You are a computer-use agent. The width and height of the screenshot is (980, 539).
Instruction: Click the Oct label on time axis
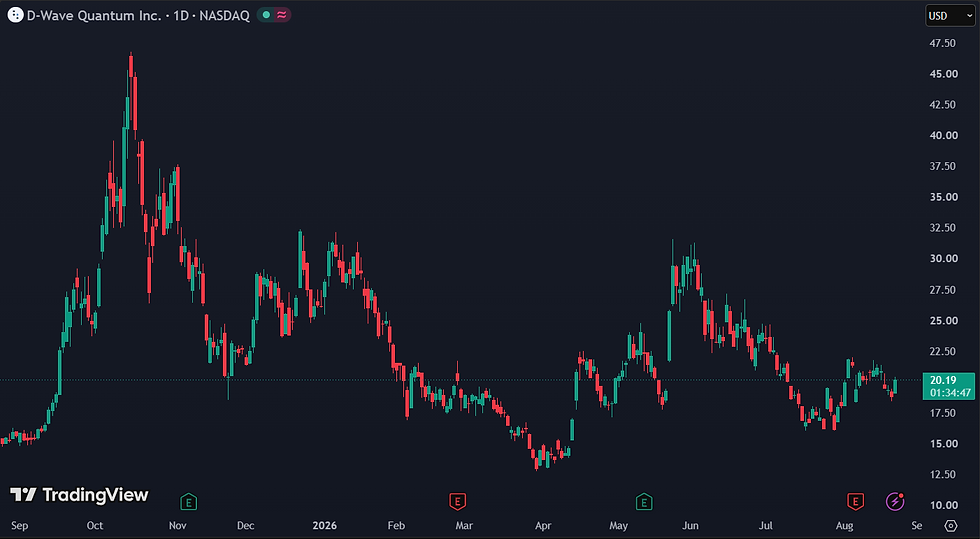95,525
